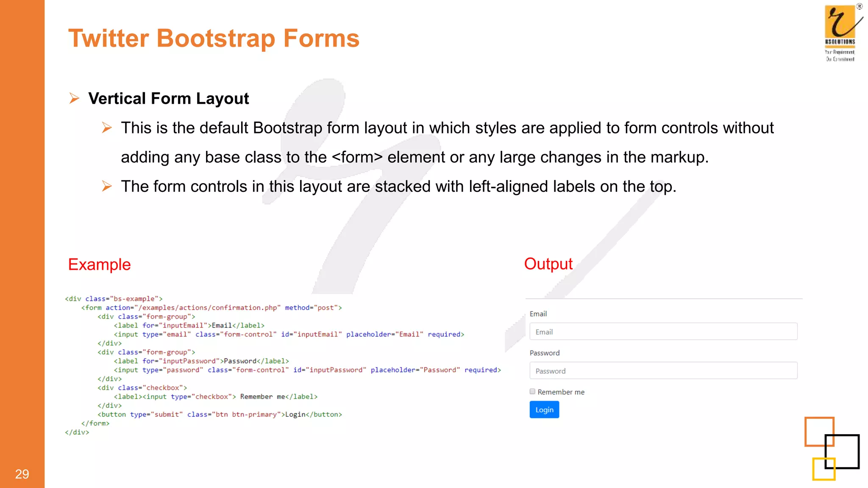868x488 pixels.
Task: Click the red 'Output' heading
Action: (x=548, y=264)
